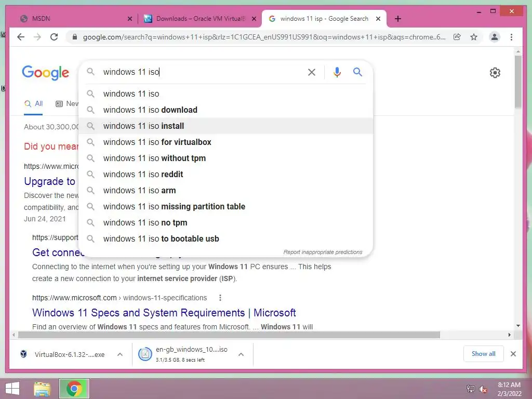The width and height of the screenshot is (532, 399).
Task: Dismiss the downloads bar
Action: coord(513,354)
